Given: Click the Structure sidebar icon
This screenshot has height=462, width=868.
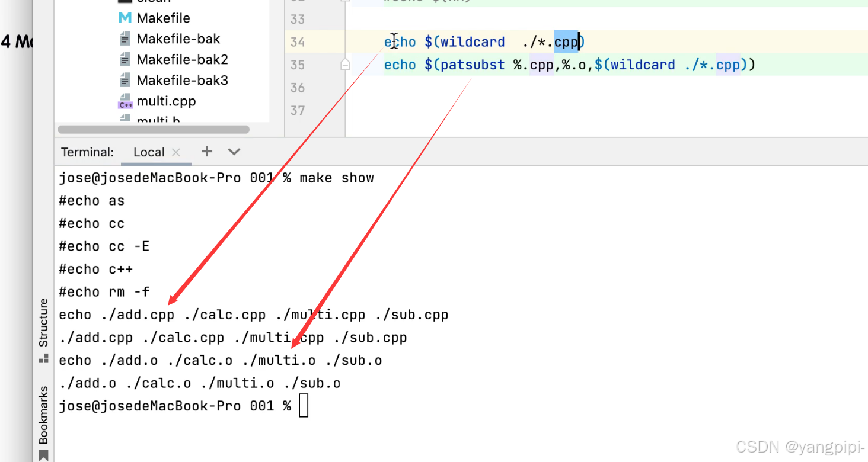Looking at the screenshot, I should tap(43, 358).
